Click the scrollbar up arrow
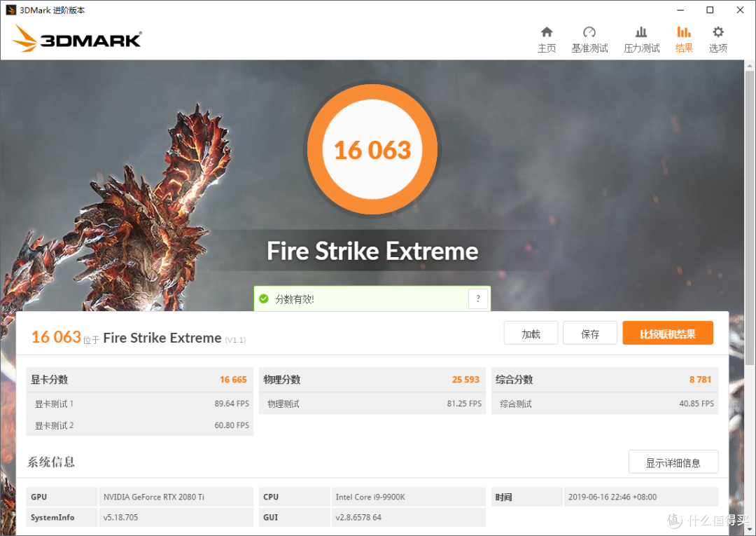The width and height of the screenshot is (756, 536). (x=750, y=65)
